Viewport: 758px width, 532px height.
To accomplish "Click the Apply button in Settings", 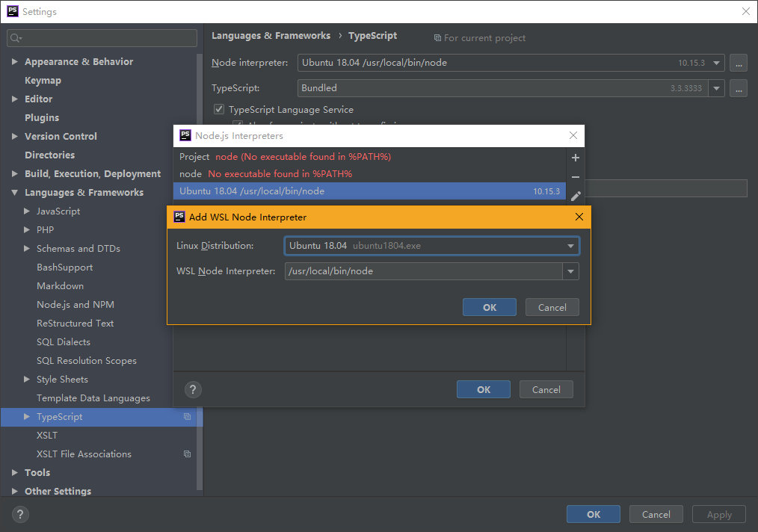I will (x=719, y=515).
